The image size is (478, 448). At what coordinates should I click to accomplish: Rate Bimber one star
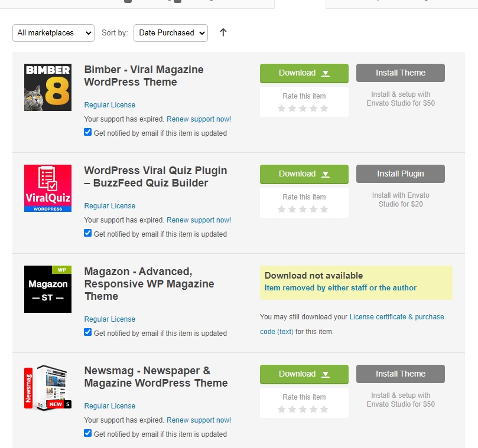282,108
